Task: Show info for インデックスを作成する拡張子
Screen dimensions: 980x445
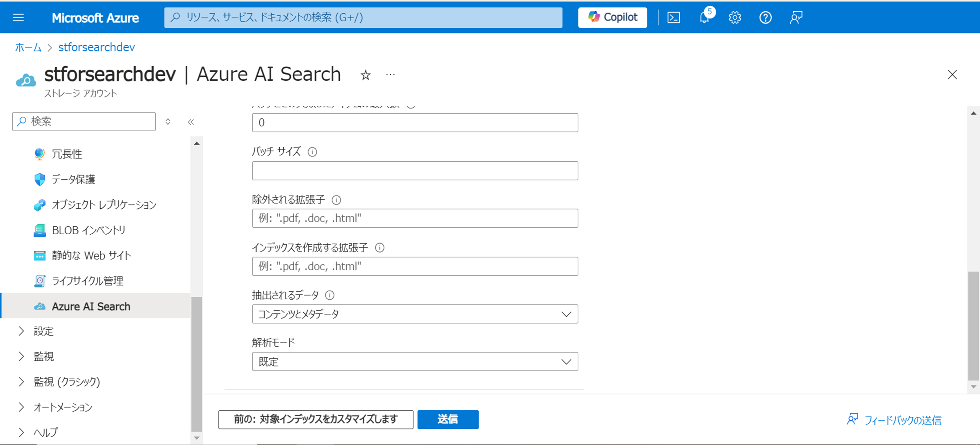Action: (x=379, y=248)
